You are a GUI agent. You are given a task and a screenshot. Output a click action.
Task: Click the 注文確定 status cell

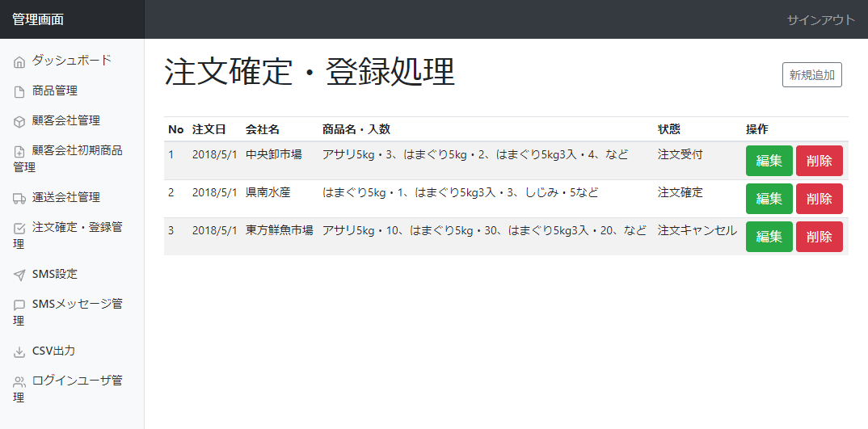pyautogui.click(x=680, y=192)
